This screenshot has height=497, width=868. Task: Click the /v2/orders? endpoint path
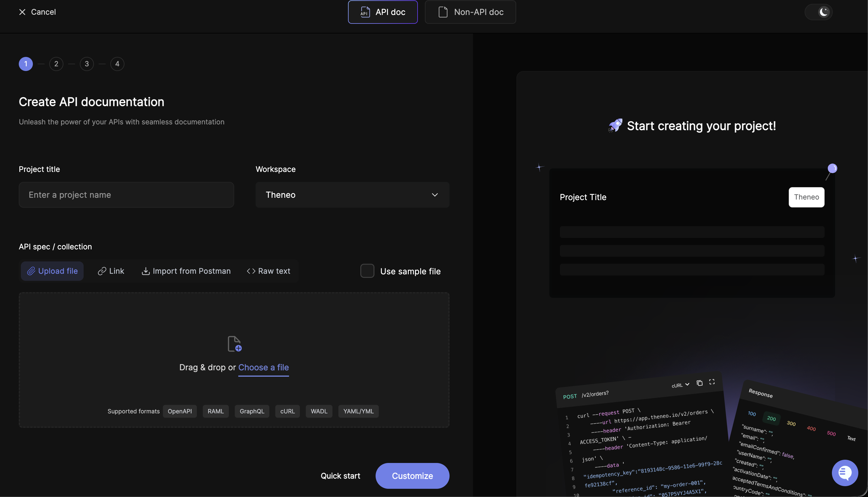point(595,394)
